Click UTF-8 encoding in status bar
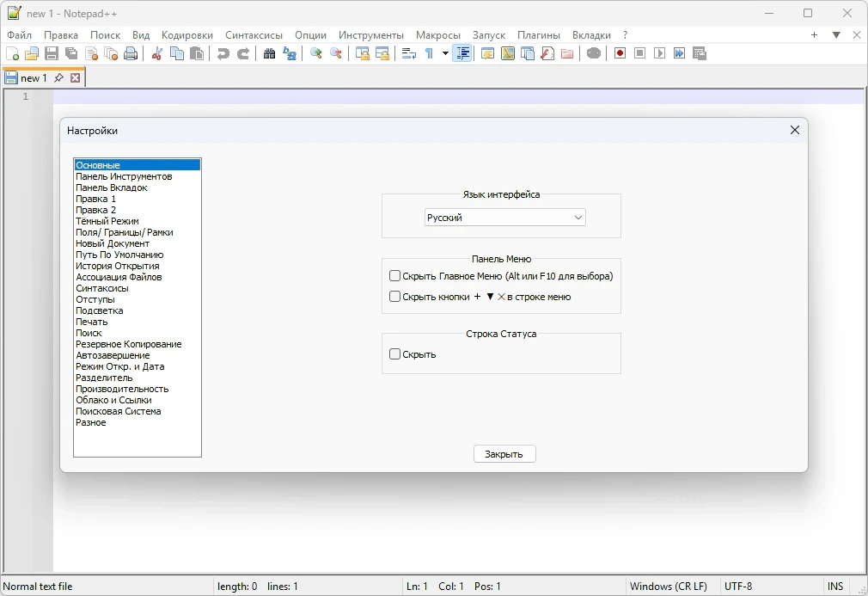 pos(738,586)
